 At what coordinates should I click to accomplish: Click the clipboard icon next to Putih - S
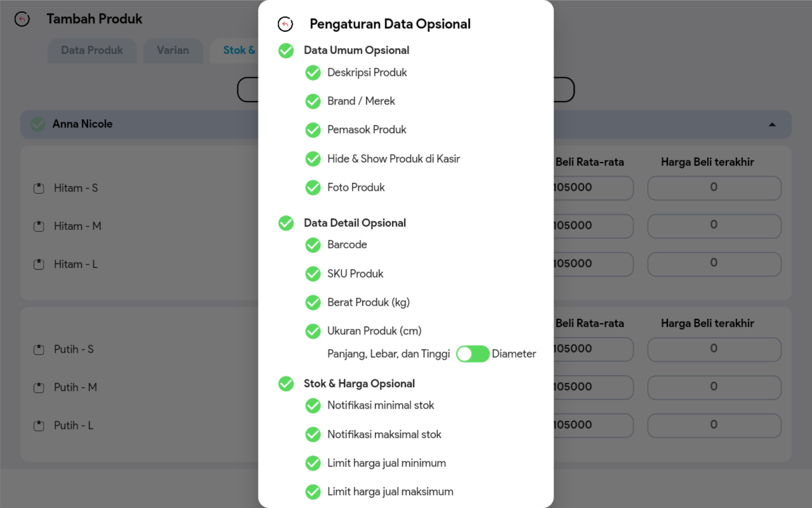point(39,349)
